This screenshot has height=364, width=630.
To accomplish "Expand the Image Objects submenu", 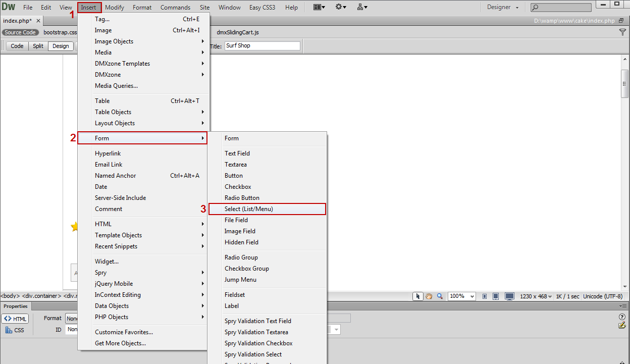I will (x=143, y=41).
